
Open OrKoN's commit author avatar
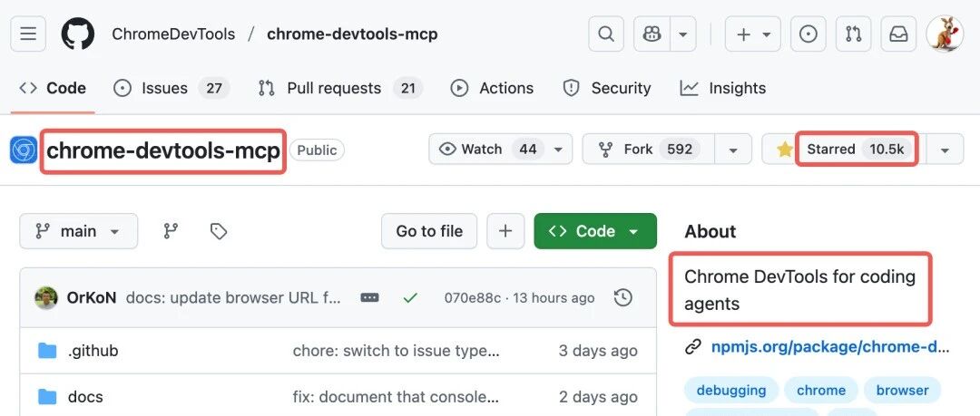(46, 298)
